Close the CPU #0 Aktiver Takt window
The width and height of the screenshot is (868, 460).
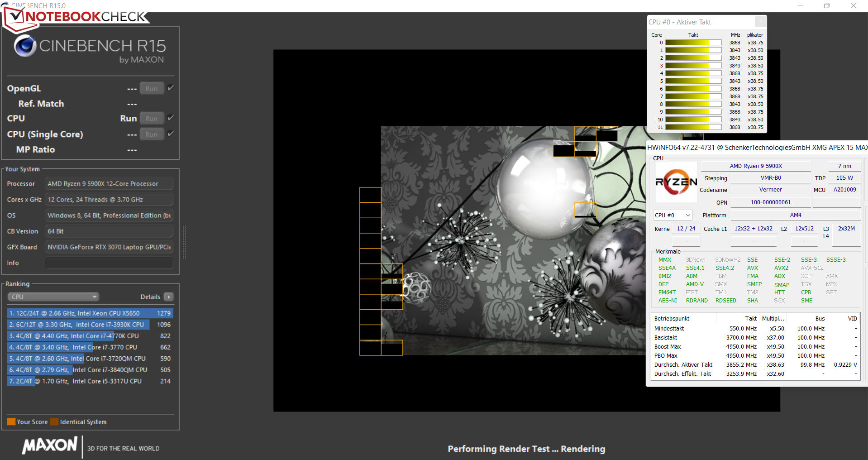tap(761, 22)
